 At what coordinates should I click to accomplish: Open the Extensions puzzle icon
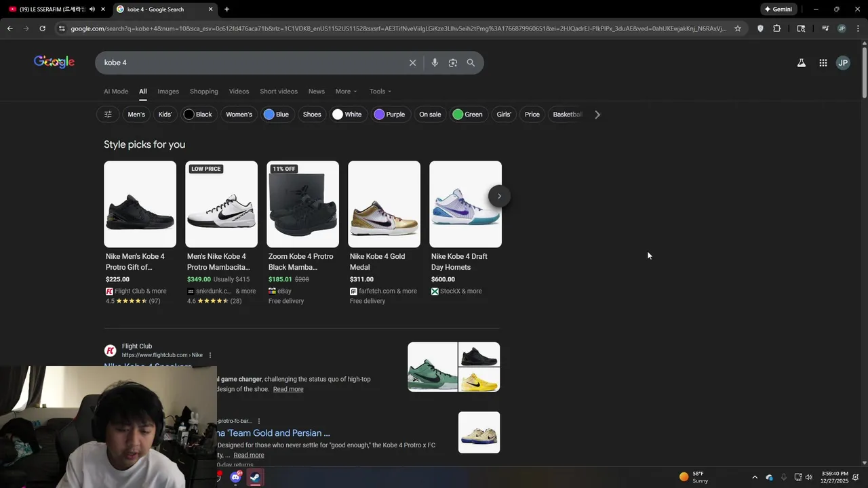click(777, 28)
